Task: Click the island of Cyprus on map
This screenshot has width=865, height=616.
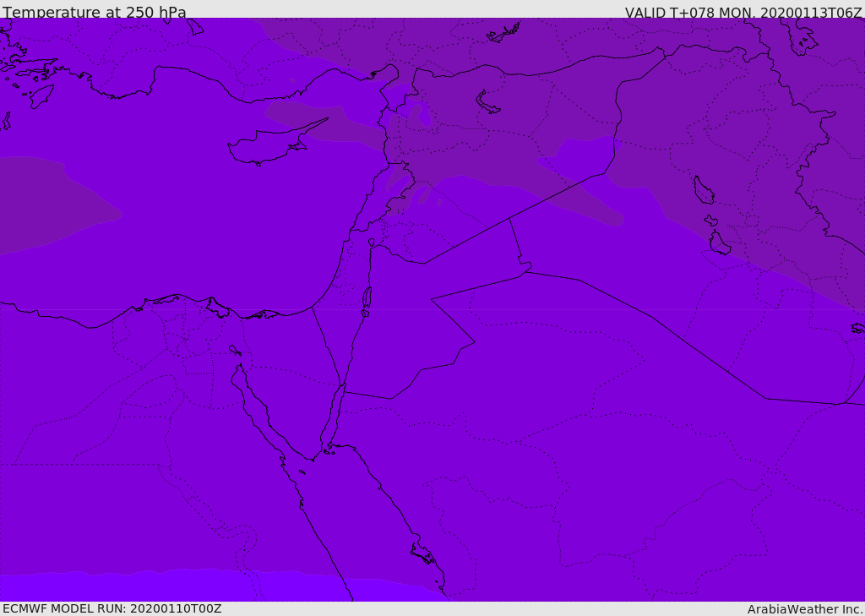Action: 269,145
